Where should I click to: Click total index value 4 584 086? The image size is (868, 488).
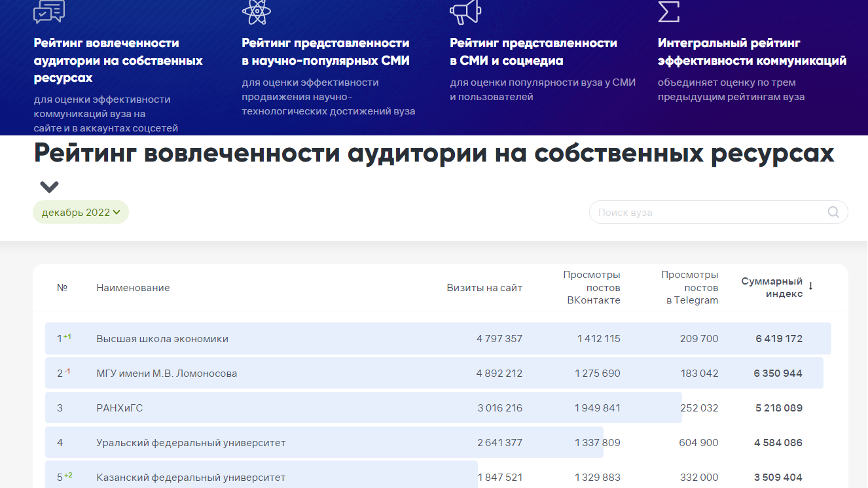point(778,443)
